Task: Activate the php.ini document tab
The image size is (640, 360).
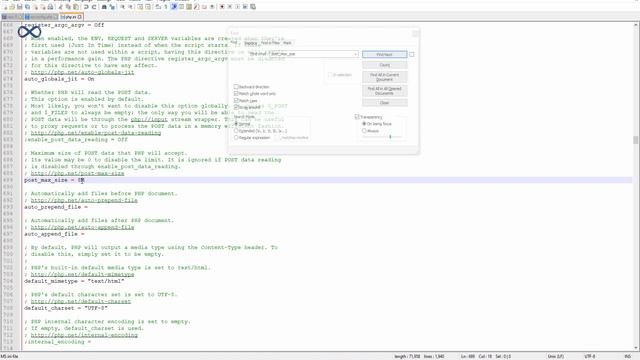Action: (71, 17)
